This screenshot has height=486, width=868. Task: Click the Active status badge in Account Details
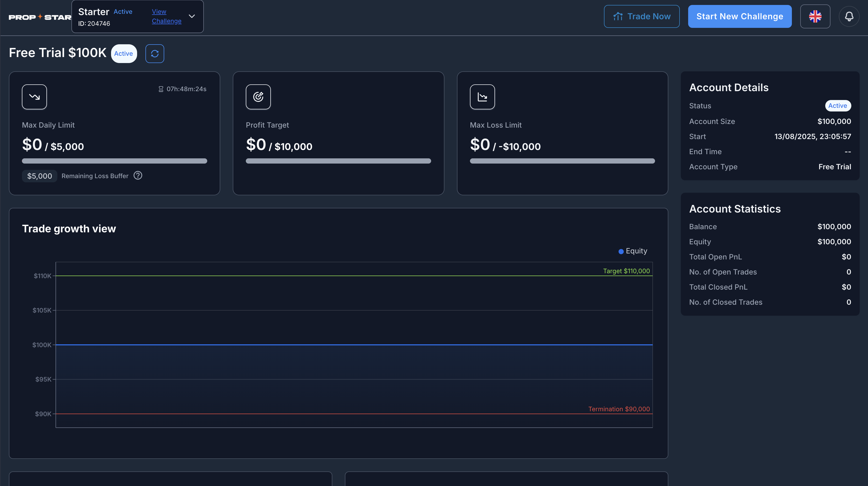click(837, 106)
